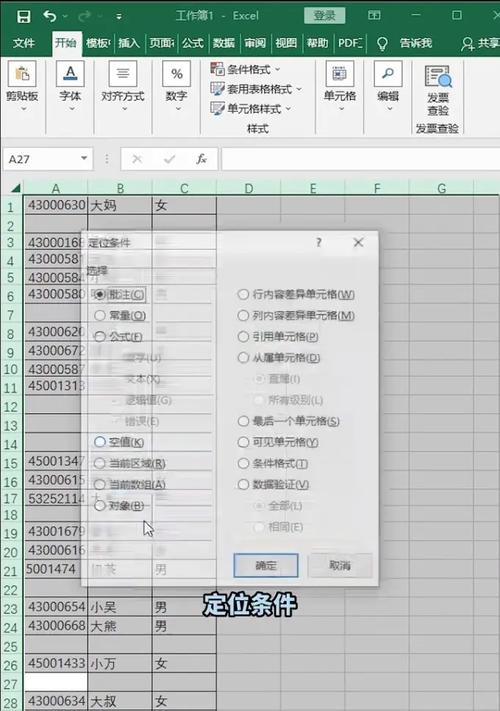Select the 引用单元格(P) radio option

click(x=278, y=337)
